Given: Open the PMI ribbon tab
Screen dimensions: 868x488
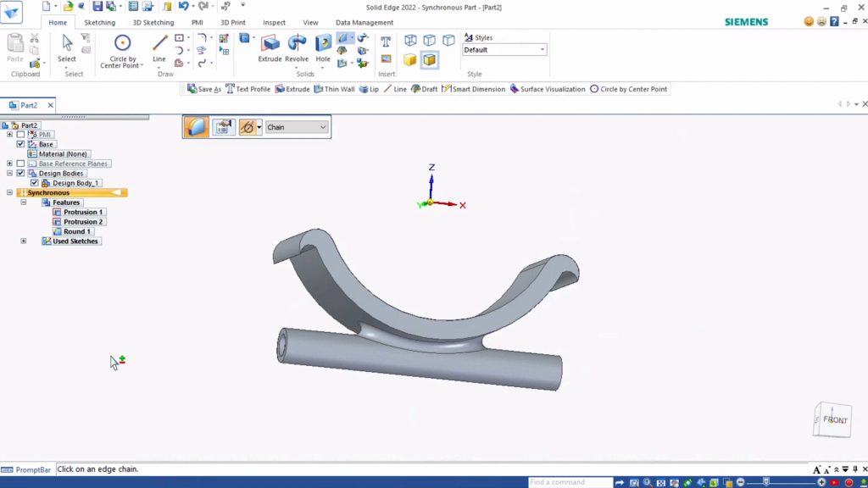Looking at the screenshot, I should tap(197, 23).
